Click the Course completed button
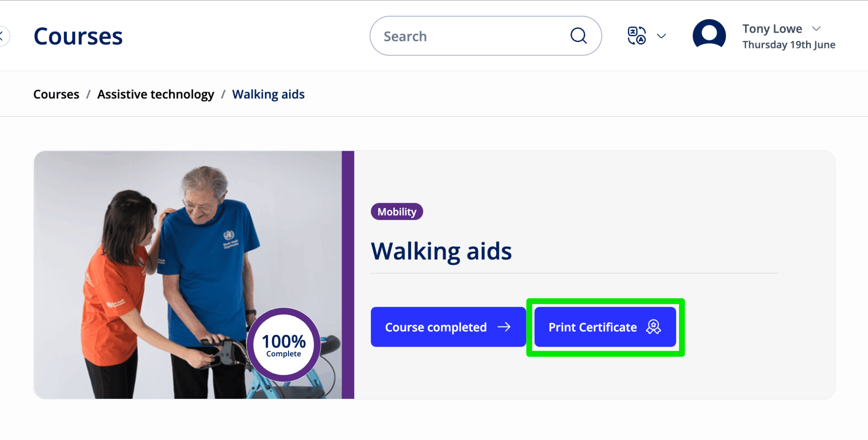 [x=447, y=327]
